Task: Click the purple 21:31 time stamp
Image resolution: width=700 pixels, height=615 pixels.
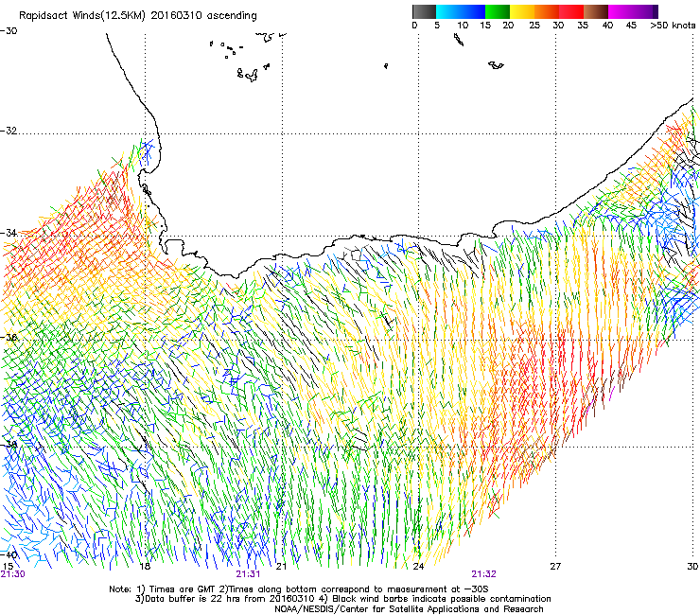Action: (x=248, y=574)
